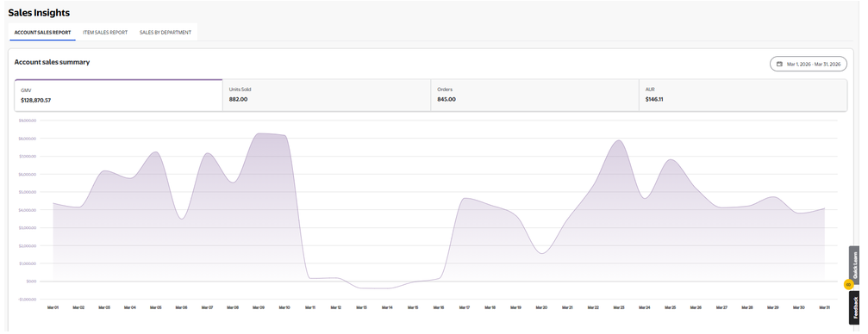Click the Mar 03 axis label
This screenshot has width=868, height=334.
click(104, 307)
